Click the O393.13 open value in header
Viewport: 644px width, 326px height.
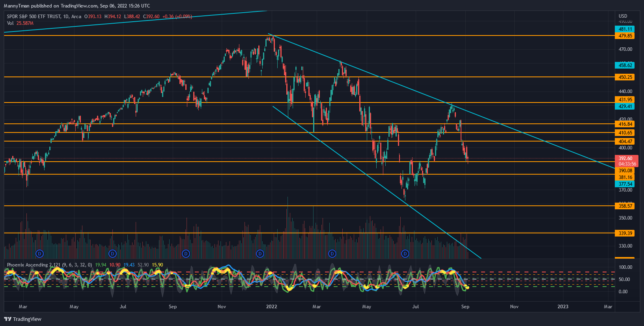click(93, 17)
